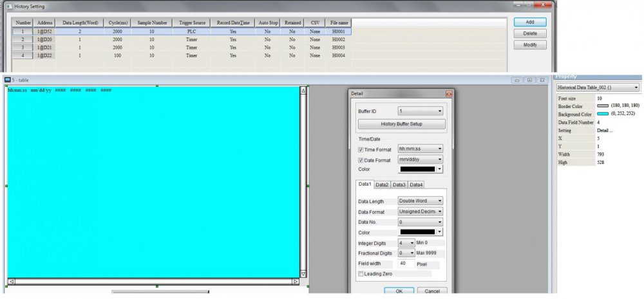Click the table's scroll-up arrow
The height and width of the screenshot is (299, 644).
point(303,91)
